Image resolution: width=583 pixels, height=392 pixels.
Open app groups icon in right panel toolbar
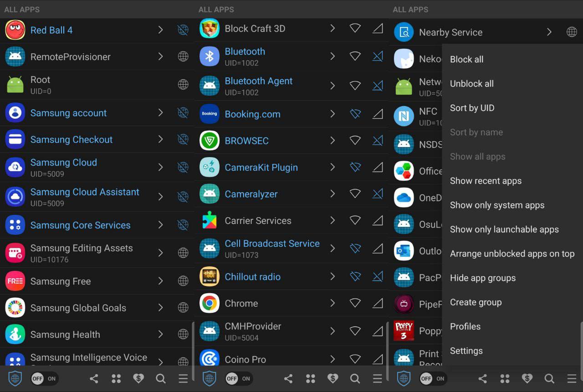coord(505,379)
